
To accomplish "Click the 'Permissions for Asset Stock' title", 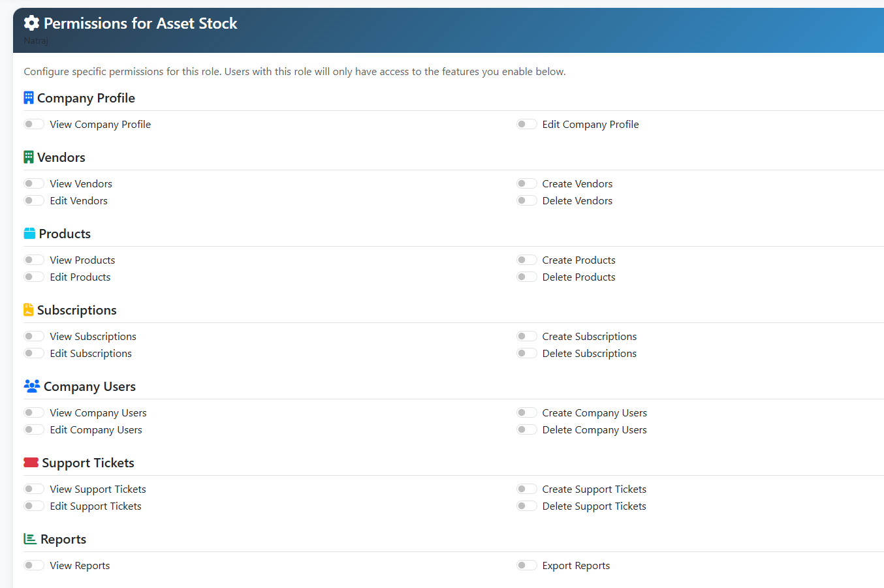I will (140, 23).
